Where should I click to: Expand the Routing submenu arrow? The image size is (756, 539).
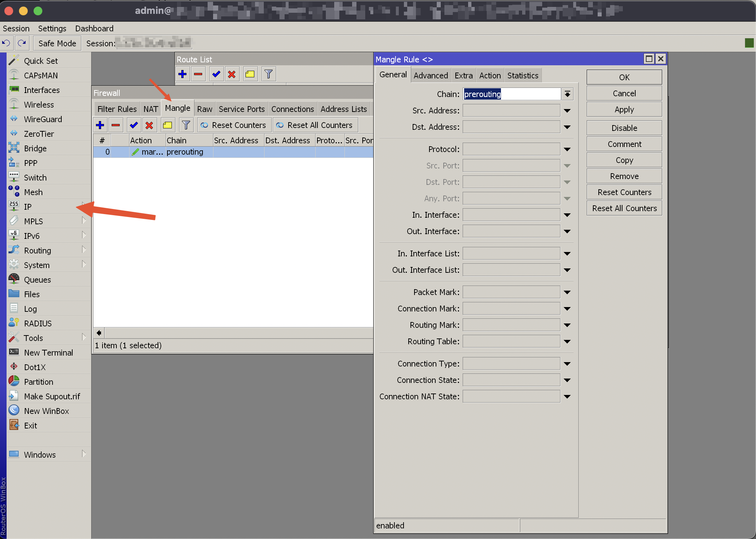[x=84, y=250]
